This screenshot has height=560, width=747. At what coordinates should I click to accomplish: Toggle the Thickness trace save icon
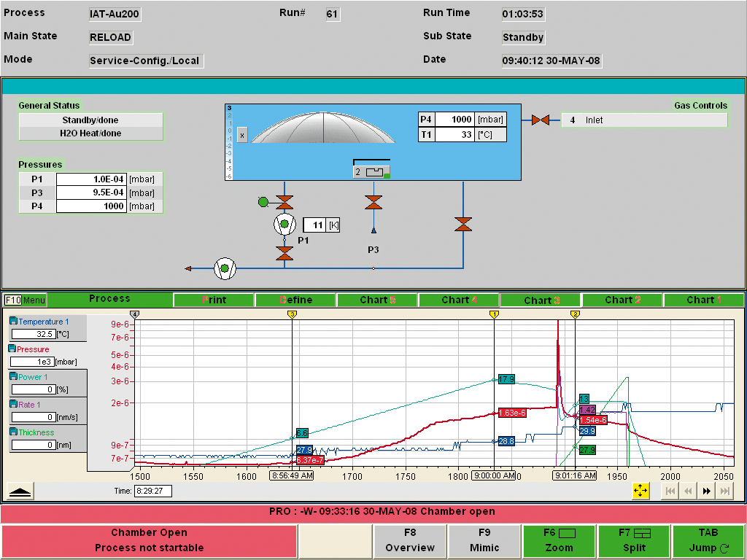13,432
